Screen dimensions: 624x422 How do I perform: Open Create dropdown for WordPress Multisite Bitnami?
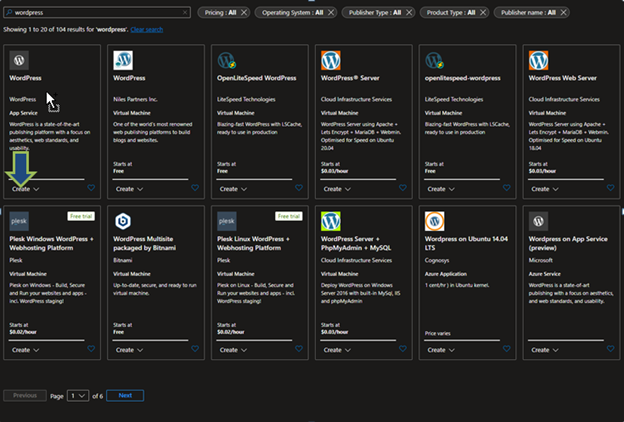coord(129,350)
